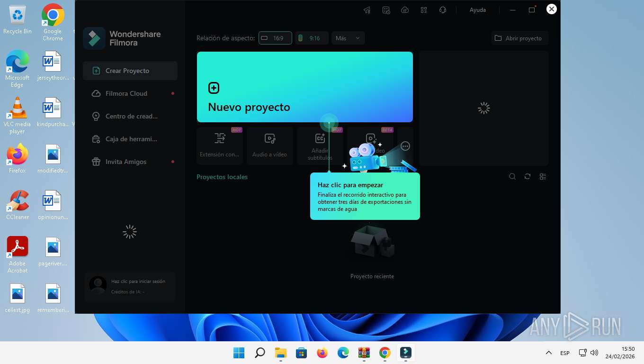Open Crear Proyecto in the sidebar
The width and height of the screenshot is (644, 364).
[x=130, y=71]
